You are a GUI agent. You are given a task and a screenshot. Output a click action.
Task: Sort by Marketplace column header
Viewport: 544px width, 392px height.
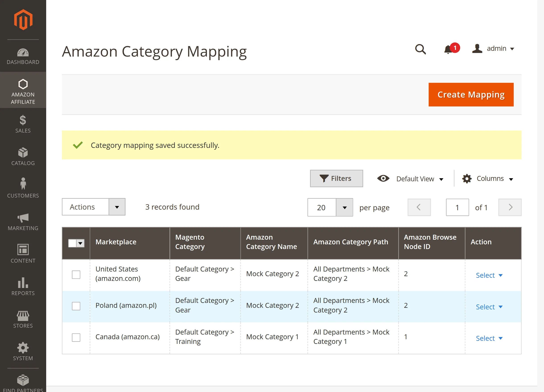click(x=130, y=243)
